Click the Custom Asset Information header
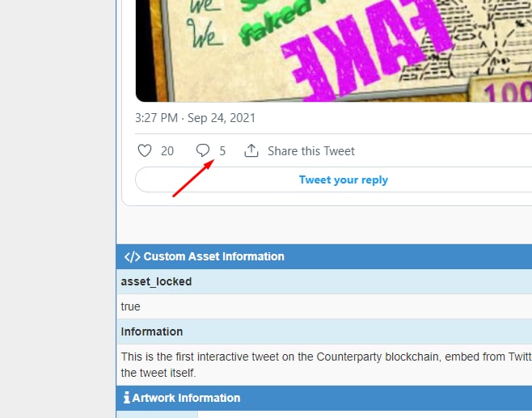532x418 pixels. [324, 256]
